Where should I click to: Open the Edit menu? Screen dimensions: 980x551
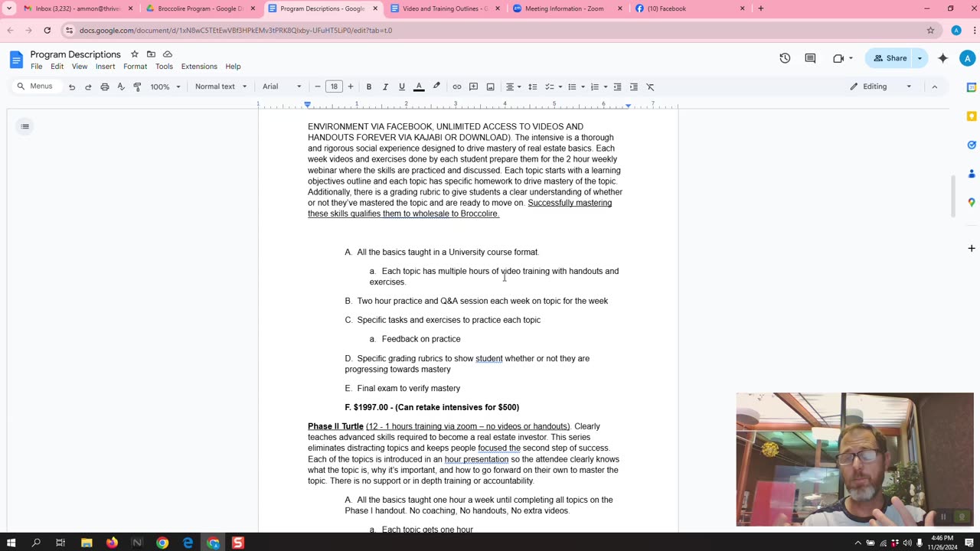tap(57, 67)
